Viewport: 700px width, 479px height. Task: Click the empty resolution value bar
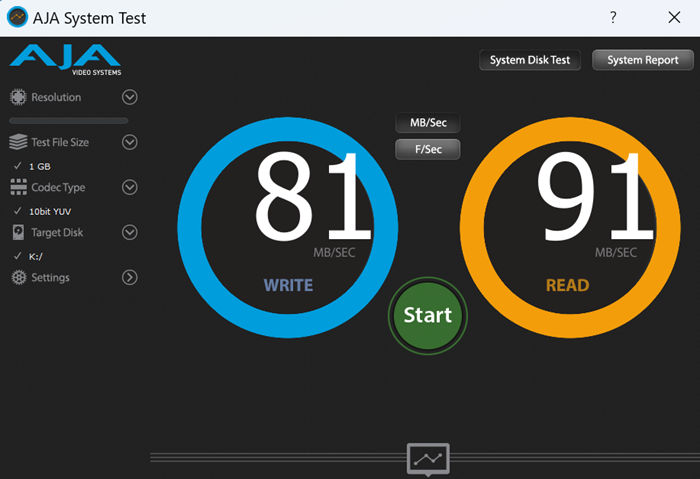69,121
